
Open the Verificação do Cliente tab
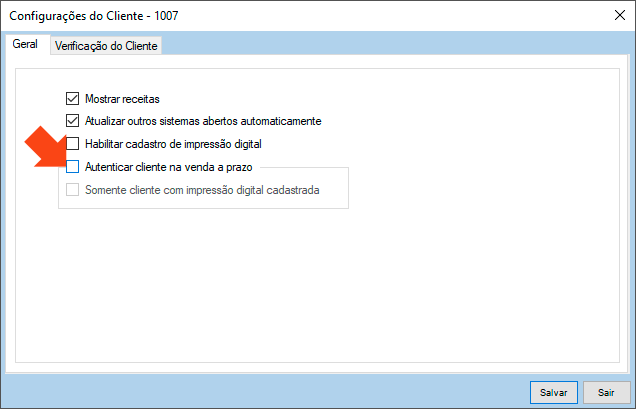tap(106, 46)
